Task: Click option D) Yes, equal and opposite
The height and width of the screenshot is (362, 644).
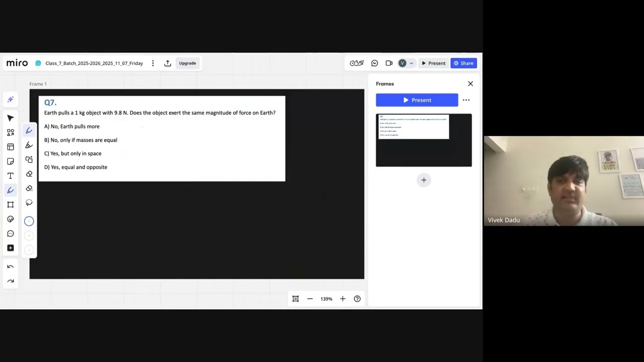Action: (75, 167)
